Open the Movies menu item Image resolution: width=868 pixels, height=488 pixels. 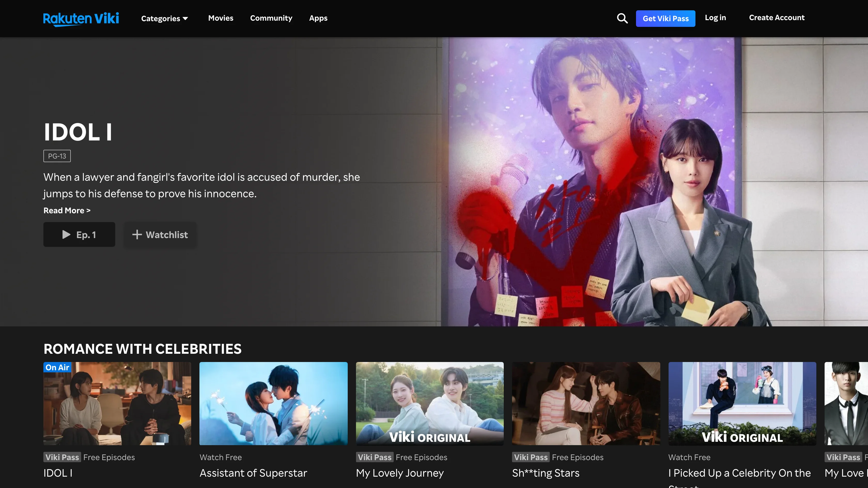click(220, 18)
